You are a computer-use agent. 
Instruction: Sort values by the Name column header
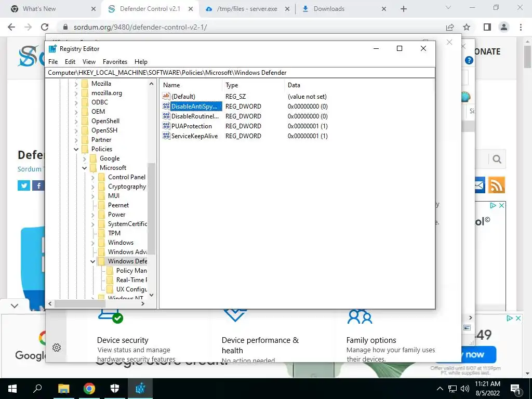coord(192,85)
